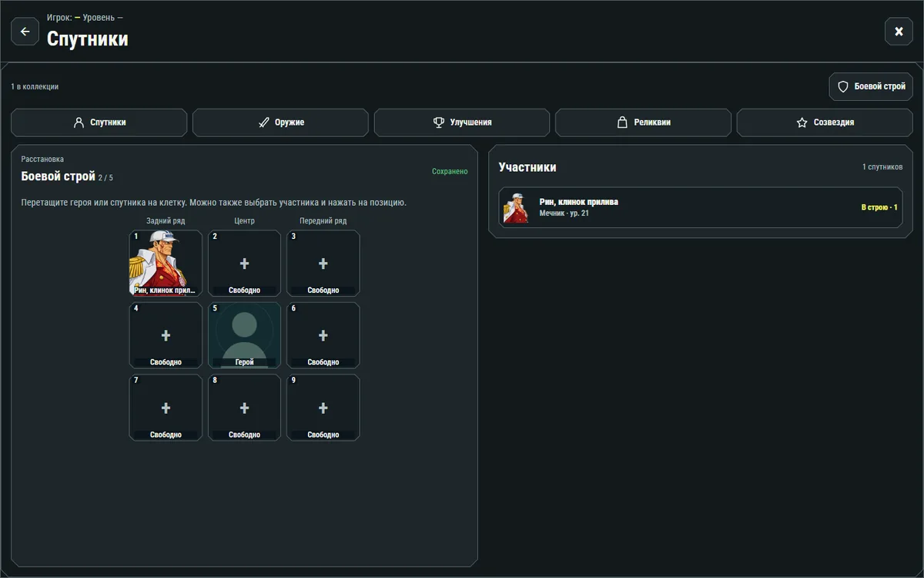Click the shield icon in Боевой строй button
This screenshot has height=578, width=924.
[843, 87]
